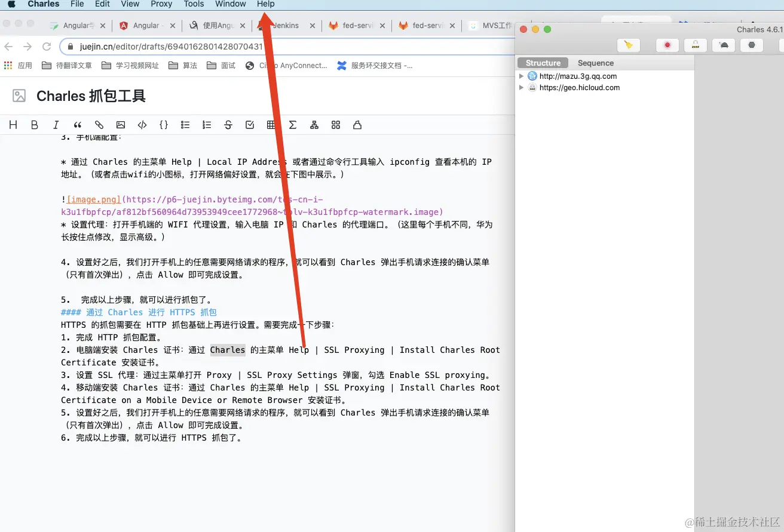
Task: Click the juejin.cn address bar
Action: pyautogui.click(x=287, y=47)
